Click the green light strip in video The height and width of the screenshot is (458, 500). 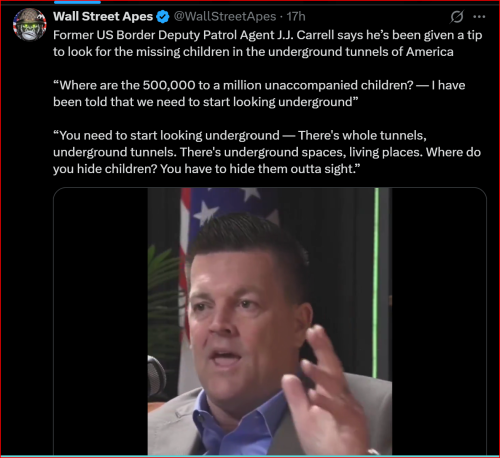click(377, 283)
